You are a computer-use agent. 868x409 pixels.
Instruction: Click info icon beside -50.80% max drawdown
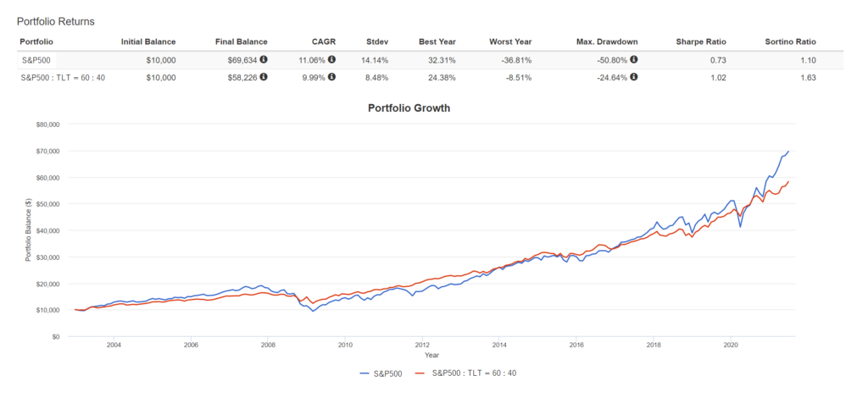pyautogui.click(x=634, y=59)
